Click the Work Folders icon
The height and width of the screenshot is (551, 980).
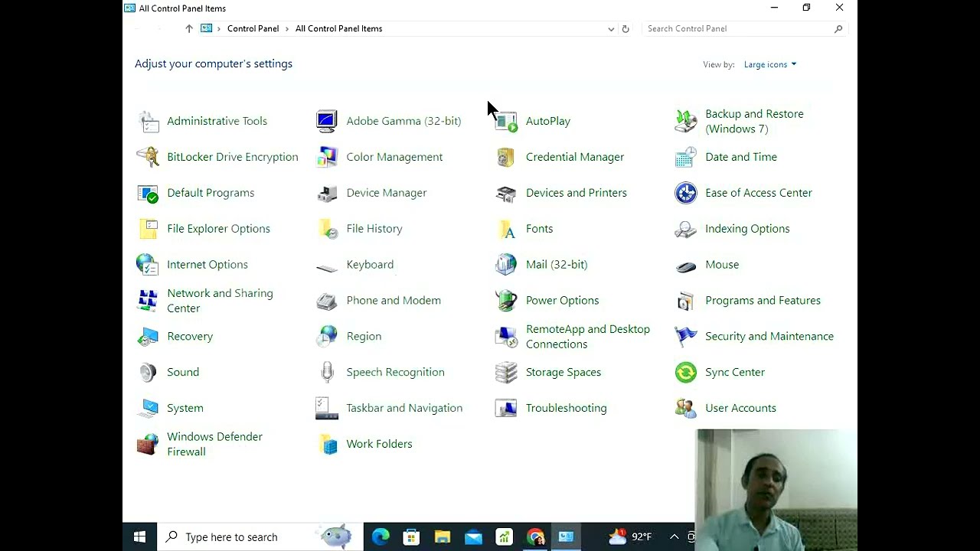tap(327, 445)
